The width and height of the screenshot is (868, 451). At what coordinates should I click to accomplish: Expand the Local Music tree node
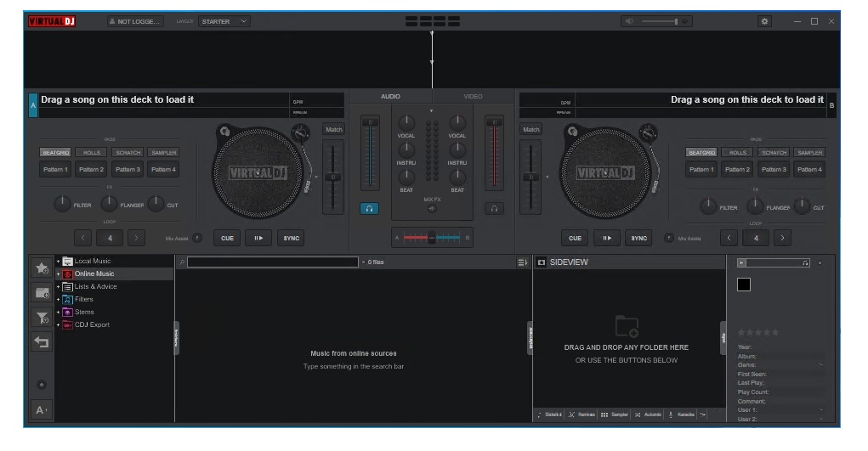(58, 262)
